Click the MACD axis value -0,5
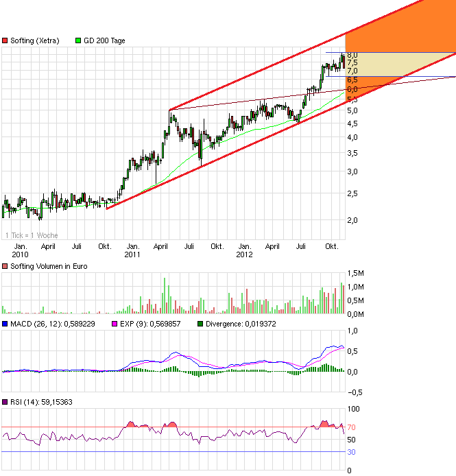Screen dimensions: 456x476 click(x=355, y=392)
